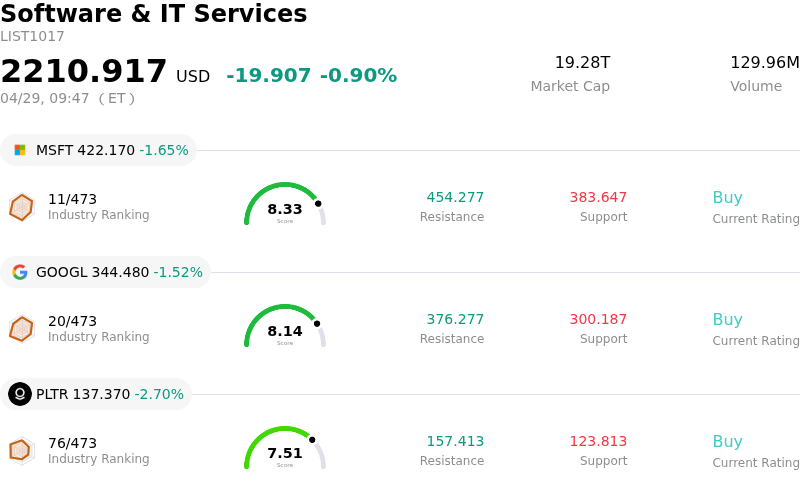Click the PLTR 7.51 score gauge
The width and height of the screenshot is (800, 488).
click(x=285, y=450)
